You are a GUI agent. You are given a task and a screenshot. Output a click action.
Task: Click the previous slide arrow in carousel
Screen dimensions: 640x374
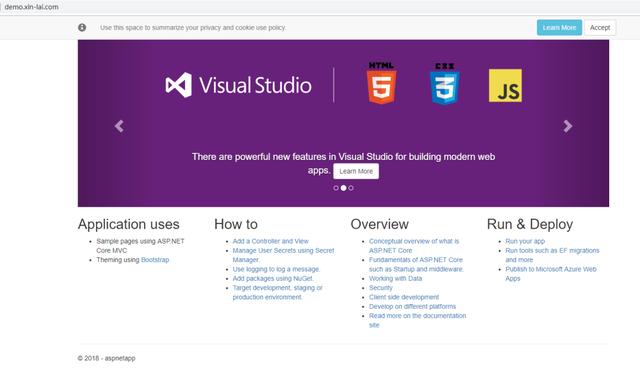coord(119,126)
